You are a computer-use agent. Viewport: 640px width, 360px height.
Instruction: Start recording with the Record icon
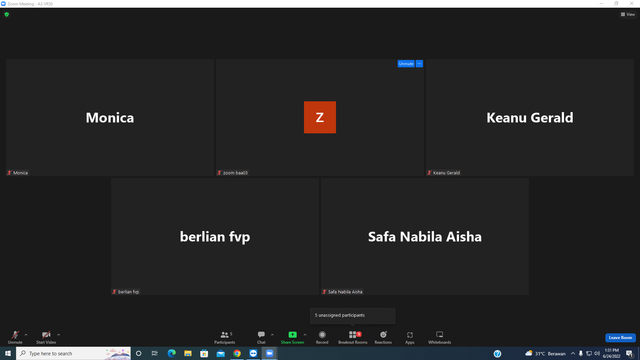322,335
